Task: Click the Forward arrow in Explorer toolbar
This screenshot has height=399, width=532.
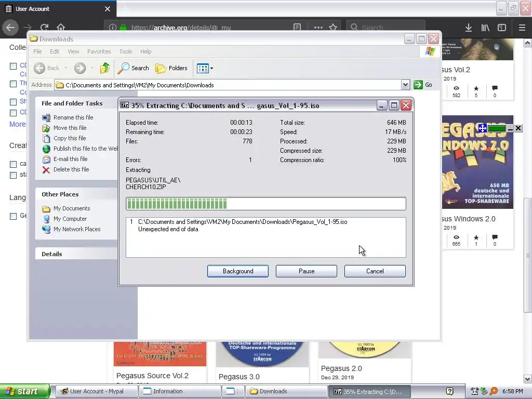Action: click(x=80, y=68)
